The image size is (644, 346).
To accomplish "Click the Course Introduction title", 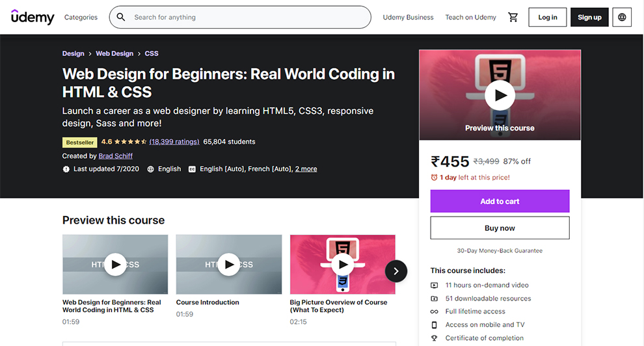I will [x=208, y=302].
